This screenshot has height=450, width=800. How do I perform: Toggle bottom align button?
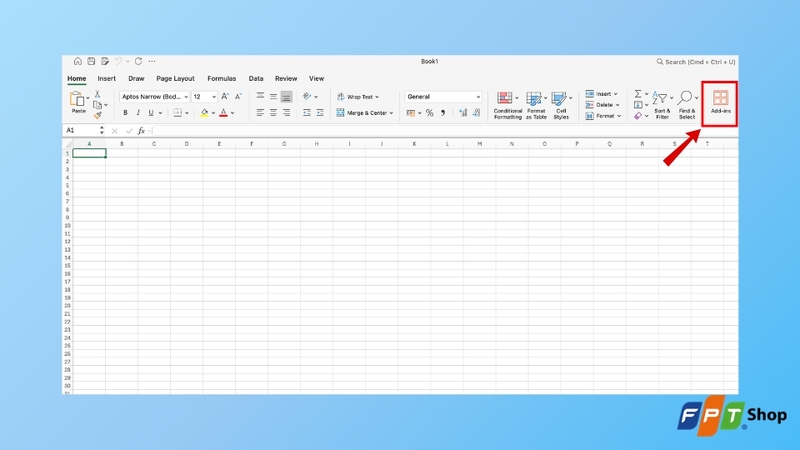[x=286, y=96]
